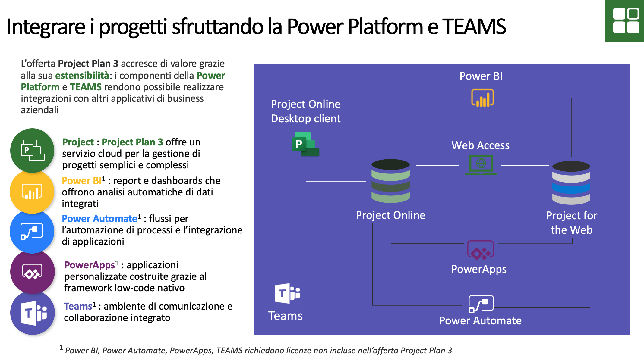Click the purple 'PowerApps' heading text
This screenshot has height=359, width=644.
[90, 265]
